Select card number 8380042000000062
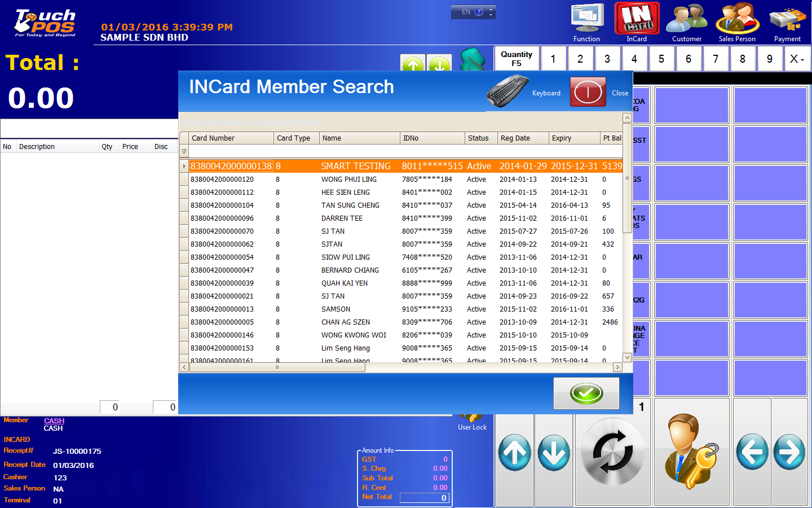 pos(222,244)
